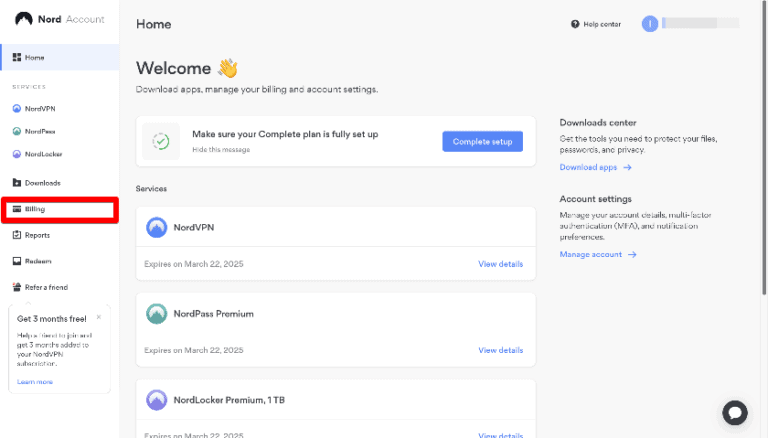View details for NordVPN subscription
This screenshot has height=438, width=768.
(500, 264)
